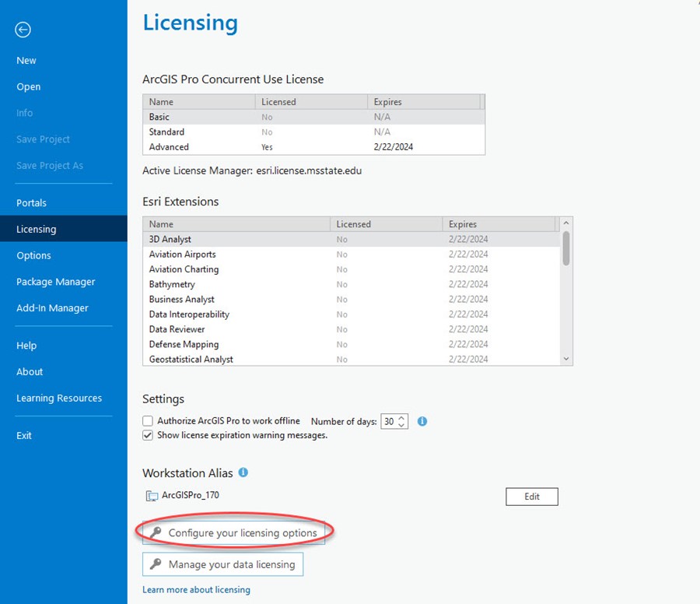The width and height of the screenshot is (700, 604).
Task: Open Options from sidebar
Action: (x=33, y=255)
